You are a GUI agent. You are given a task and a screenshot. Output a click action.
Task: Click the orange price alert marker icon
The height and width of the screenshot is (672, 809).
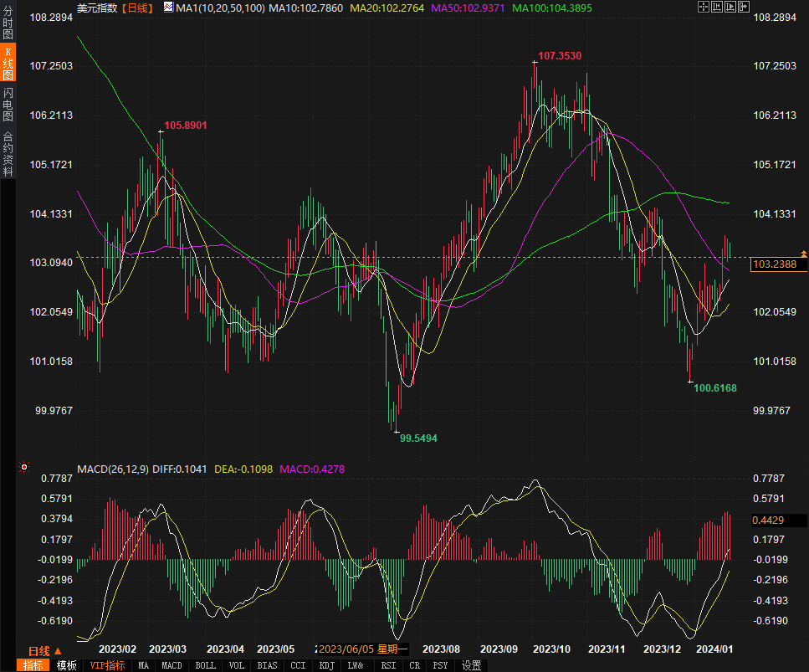(803, 253)
